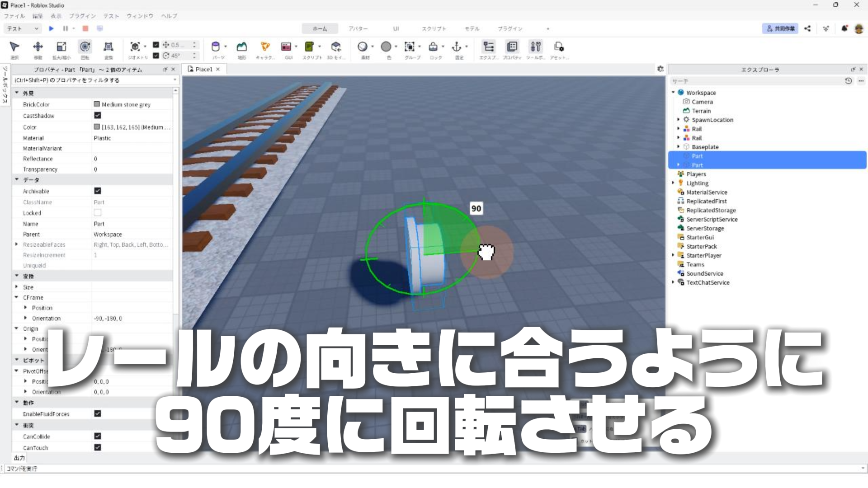Open the File menu
Image resolution: width=868 pixels, height=488 pixels.
point(14,16)
